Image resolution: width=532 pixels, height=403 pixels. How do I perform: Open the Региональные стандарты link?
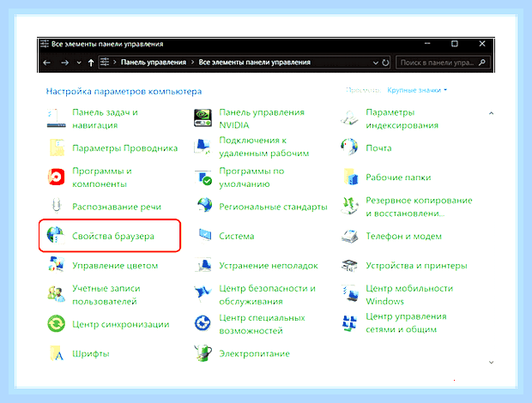pyautogui.click(x=273, y=207)
